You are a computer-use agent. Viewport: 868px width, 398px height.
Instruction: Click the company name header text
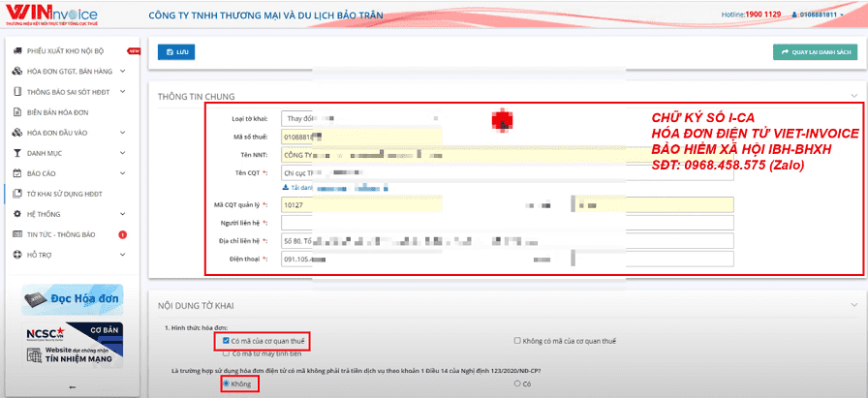click(x=265, y=15)
